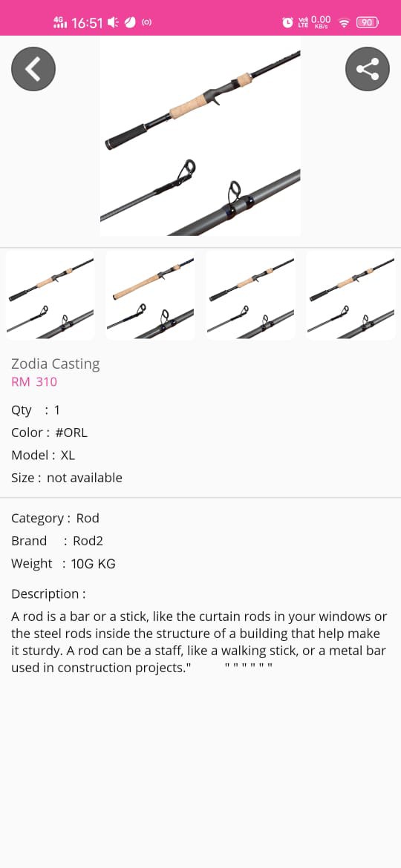Tap the Zodia Casting product title

tap(56, 364)
